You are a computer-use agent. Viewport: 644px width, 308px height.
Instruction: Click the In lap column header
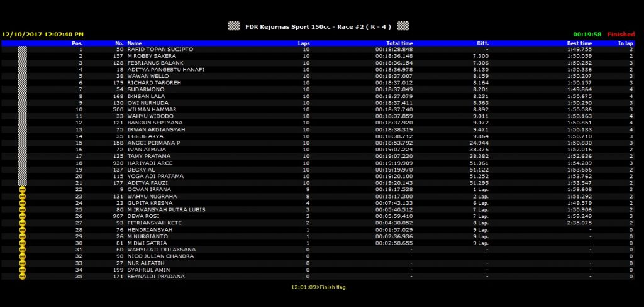point(625,43)
